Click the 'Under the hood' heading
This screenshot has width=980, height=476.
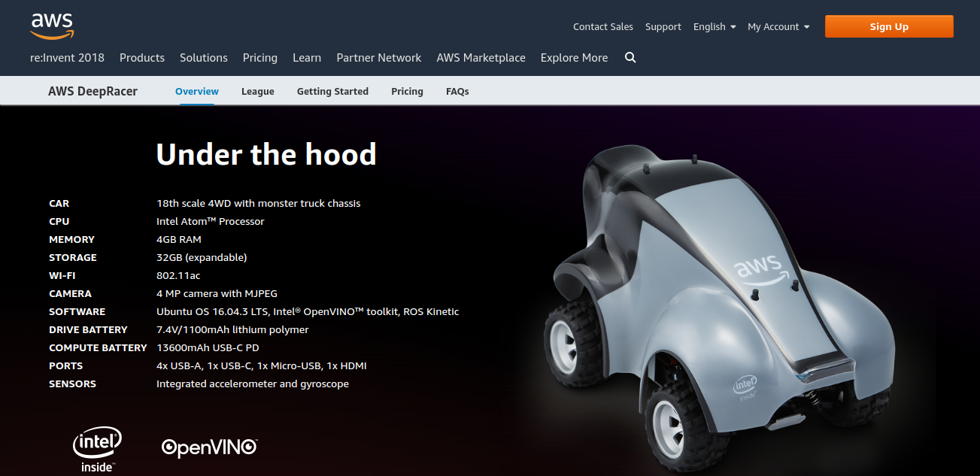pyautogui.click(x=266, y=154)
